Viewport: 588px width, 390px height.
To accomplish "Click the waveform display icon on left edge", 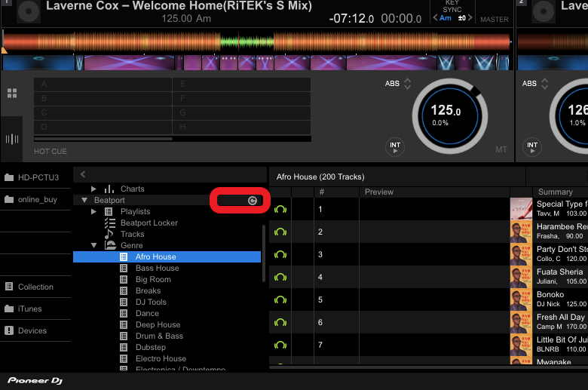I will 12,139.
